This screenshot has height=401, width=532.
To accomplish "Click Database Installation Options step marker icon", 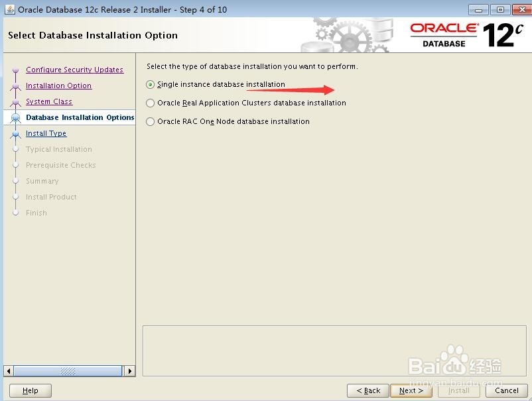I will [x=15, y=117].
